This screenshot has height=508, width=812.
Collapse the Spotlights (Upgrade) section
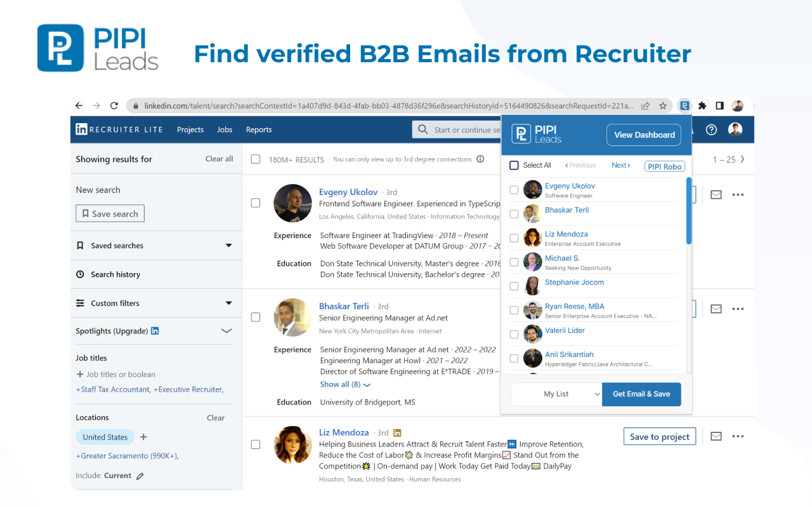coord(226,330)
